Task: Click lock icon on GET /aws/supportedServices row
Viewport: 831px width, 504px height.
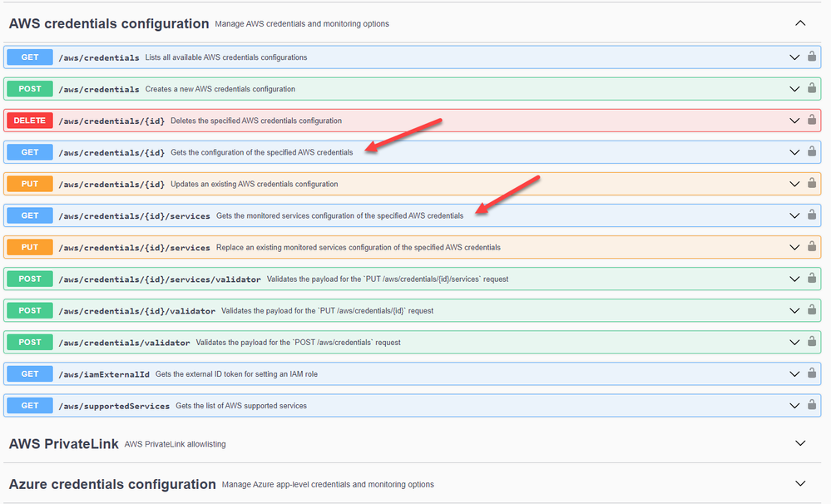Action: tap(811, 406)
